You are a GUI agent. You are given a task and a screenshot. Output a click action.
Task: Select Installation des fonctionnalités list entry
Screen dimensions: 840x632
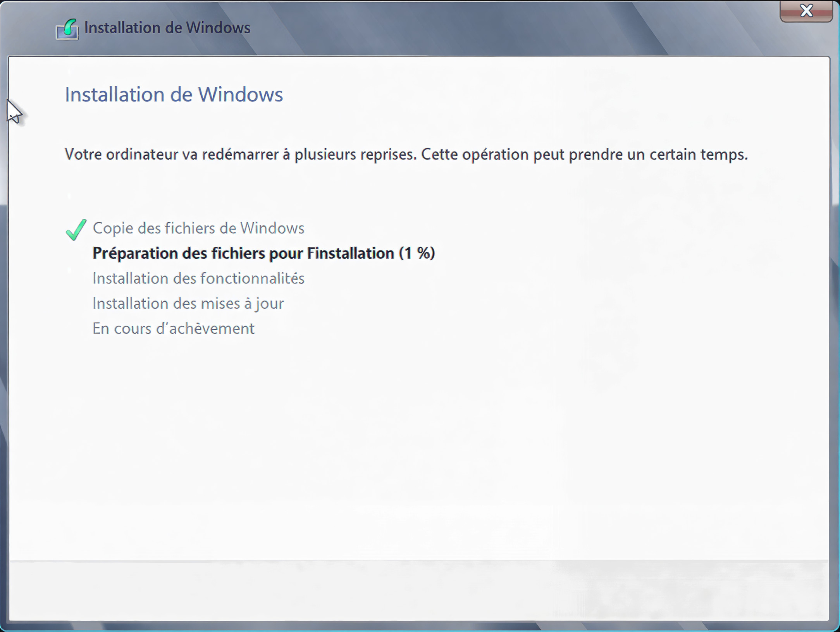(x=198, y=278)
